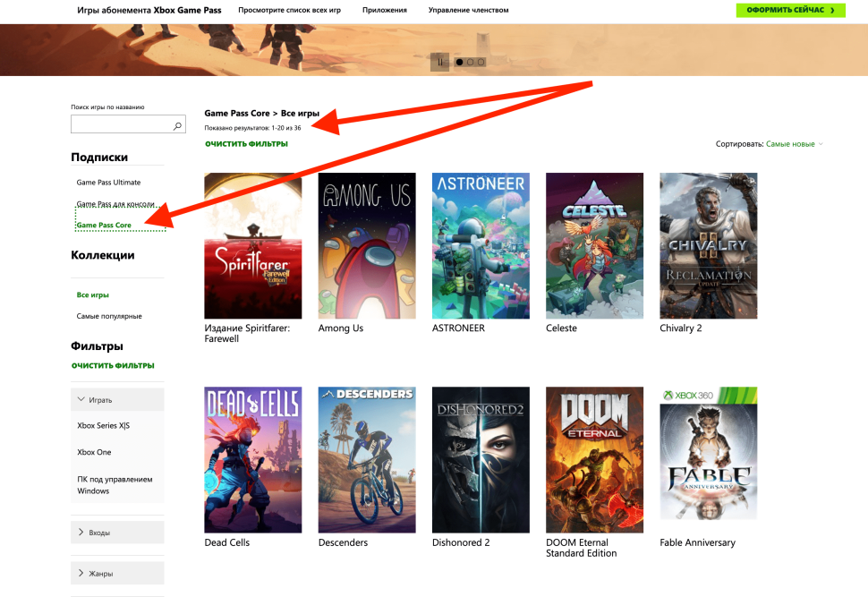Click the Dishonored 2 title text
The width and height of the screenshot is (868, 597).
461,542
